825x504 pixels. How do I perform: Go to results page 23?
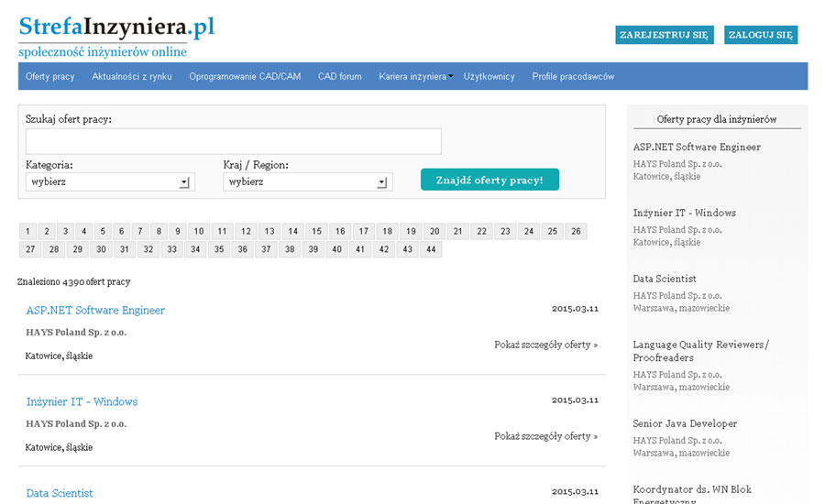(505, 231)
